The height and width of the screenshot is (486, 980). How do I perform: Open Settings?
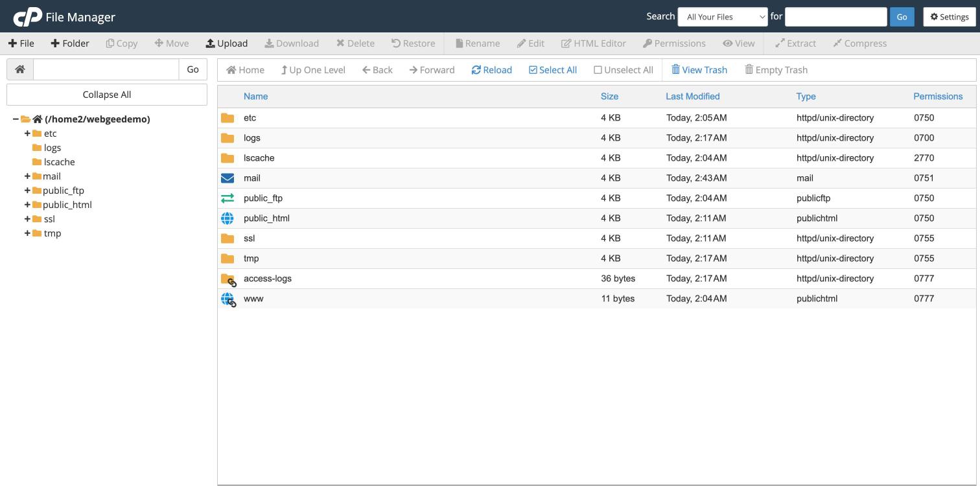(950, 17)
